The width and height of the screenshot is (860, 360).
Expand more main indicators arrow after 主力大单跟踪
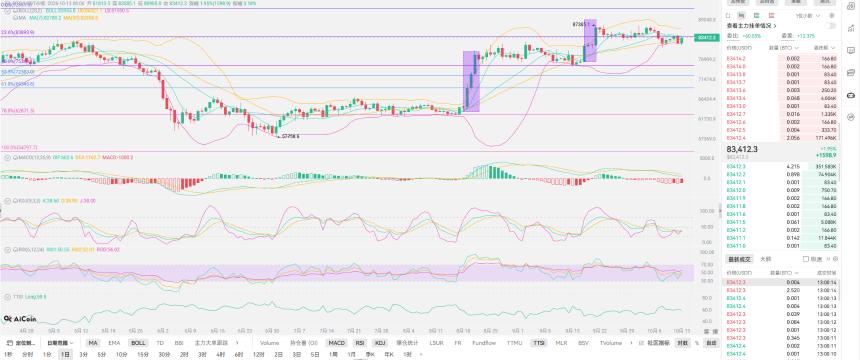(x=237, y=343)
